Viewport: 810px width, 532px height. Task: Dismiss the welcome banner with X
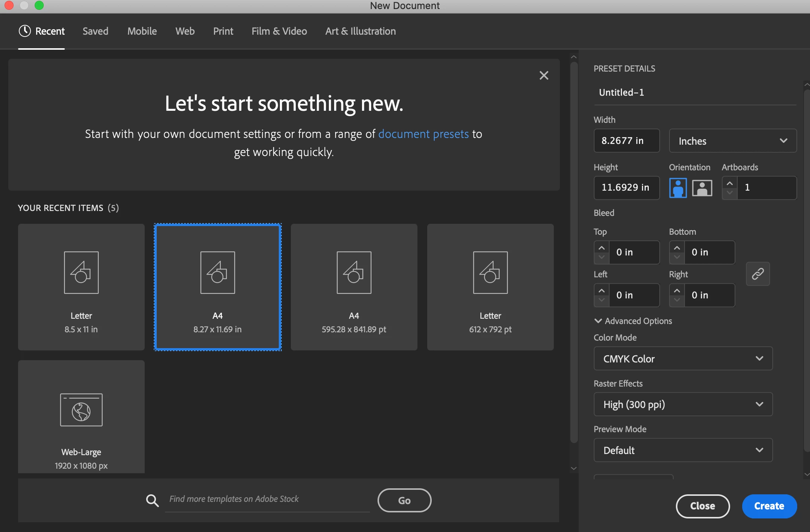[x=544, y=75]
